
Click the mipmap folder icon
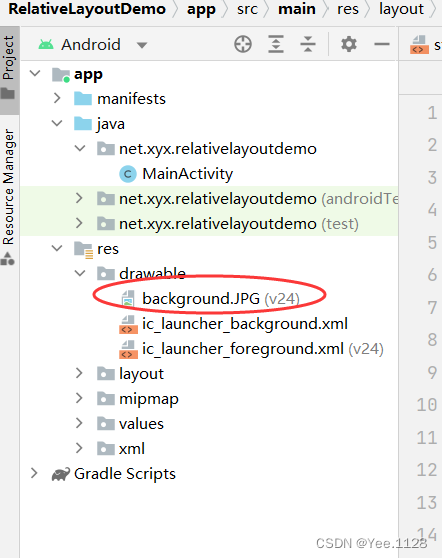[106, 399]
